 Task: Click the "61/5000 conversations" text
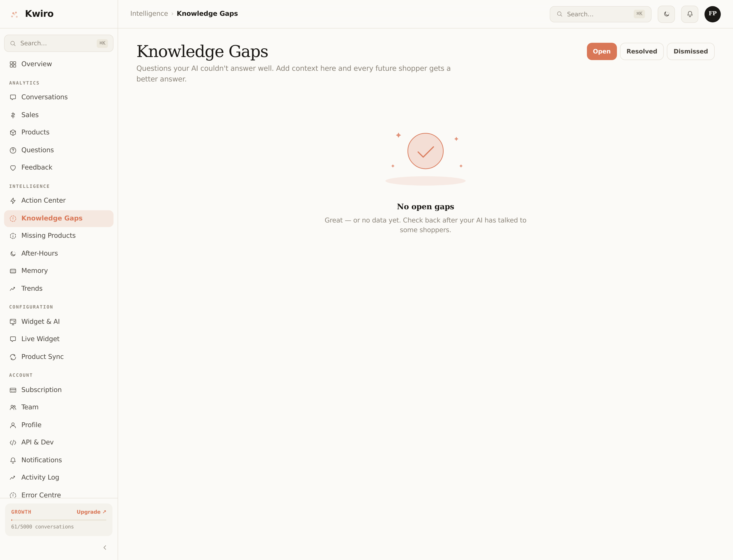click(x=42, y=527)
